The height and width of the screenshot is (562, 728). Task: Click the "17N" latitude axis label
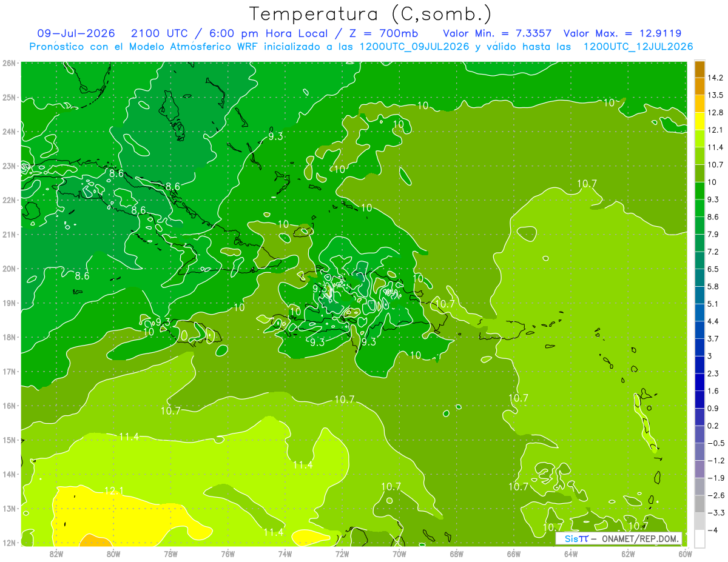coord(9,371)
